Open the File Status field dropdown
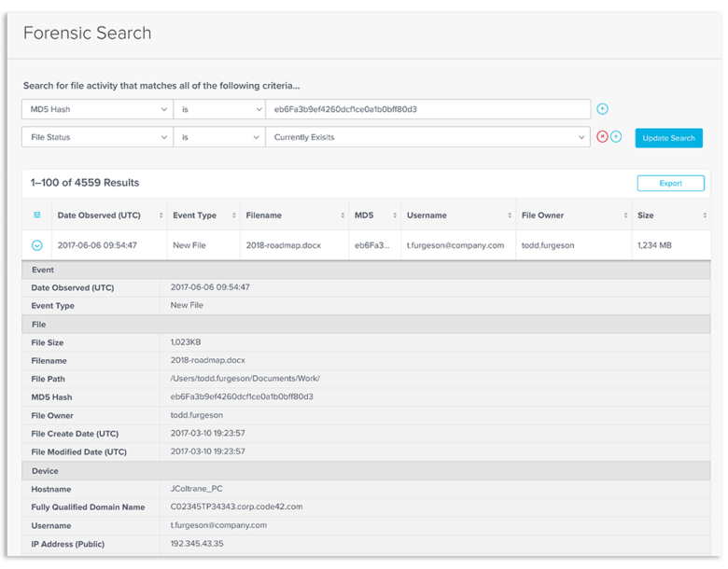 coord(97,137)
